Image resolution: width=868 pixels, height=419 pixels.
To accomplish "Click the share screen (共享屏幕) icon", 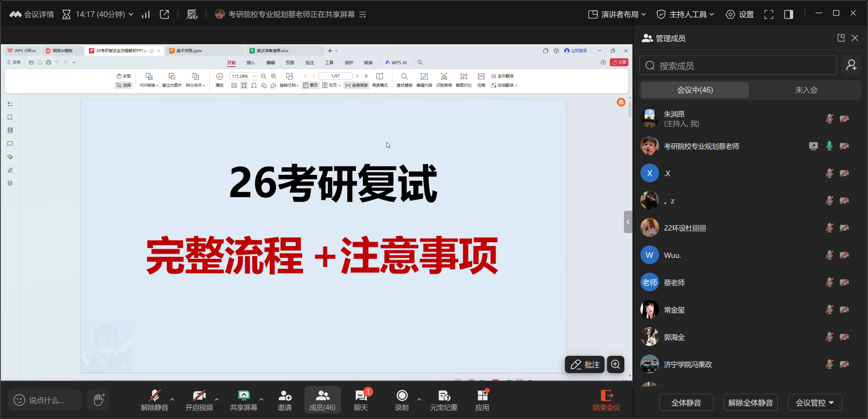I will coord(244,400).
